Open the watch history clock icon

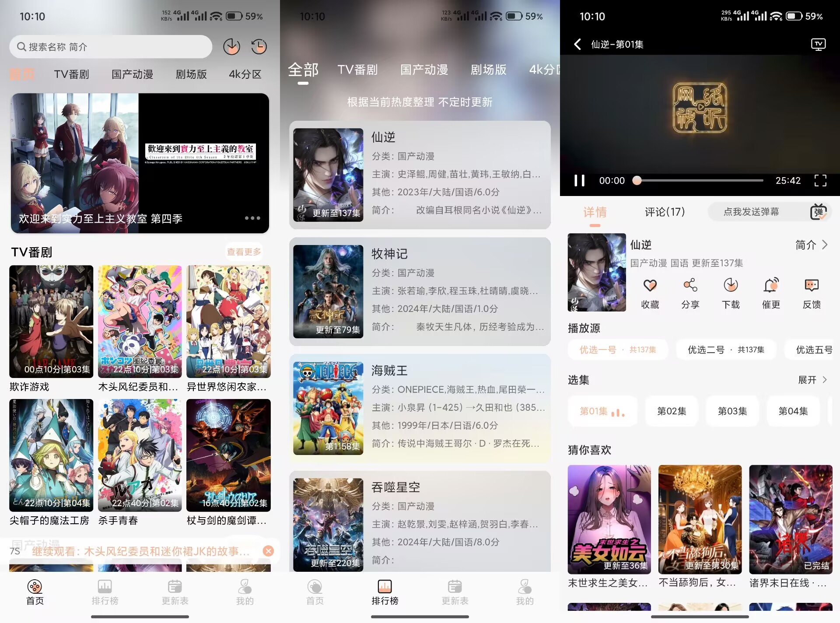259,46
